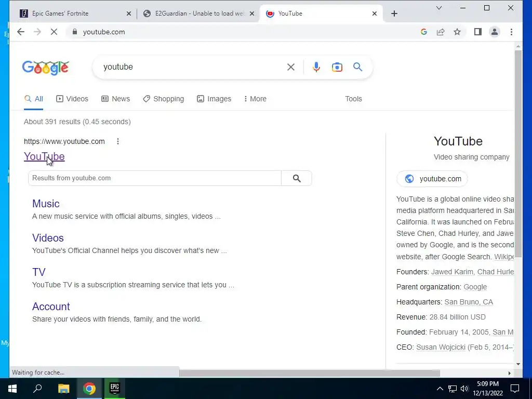Click the Results from youtube.com field

pos(155,178)
